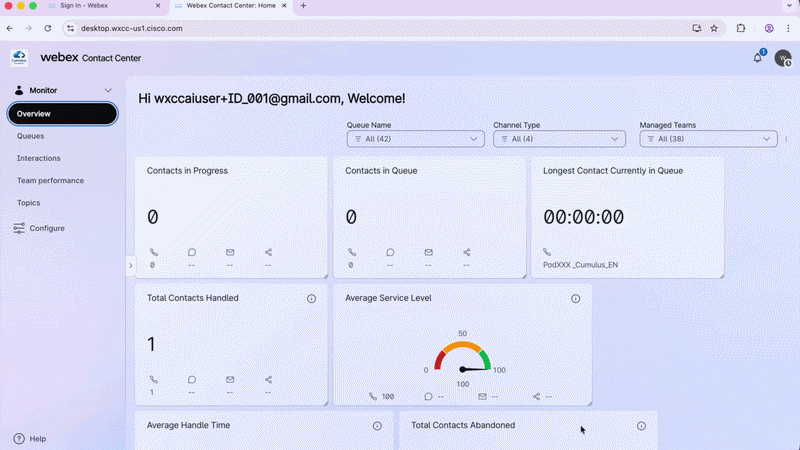
Task: Go to Queues in sidebar
Action: pyautogui.click(x=30, y=136)
